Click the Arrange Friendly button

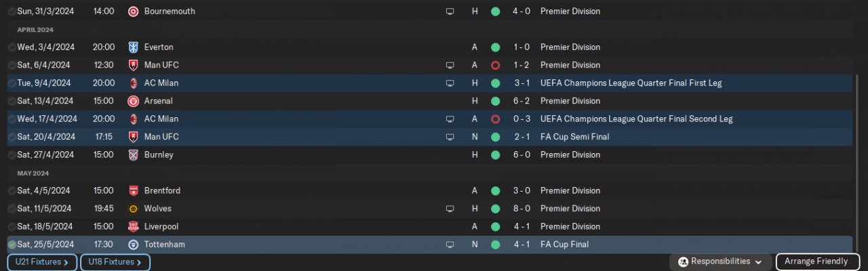pos(816,262)
